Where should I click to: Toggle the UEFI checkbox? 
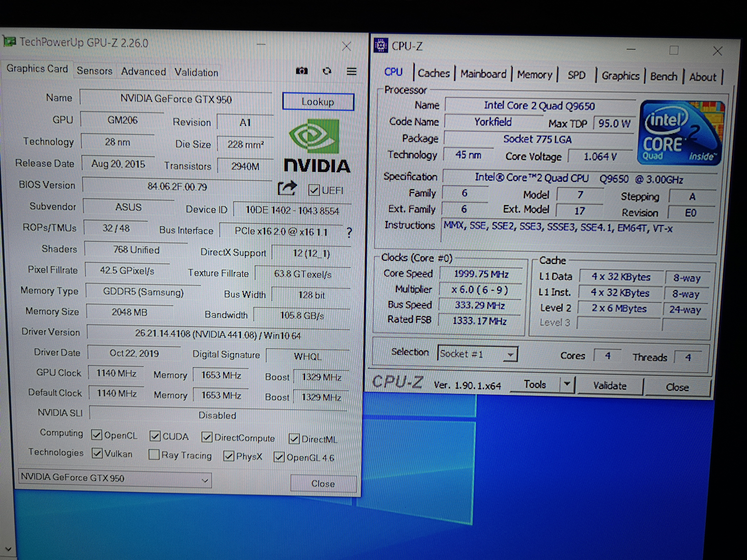point(314,190)
